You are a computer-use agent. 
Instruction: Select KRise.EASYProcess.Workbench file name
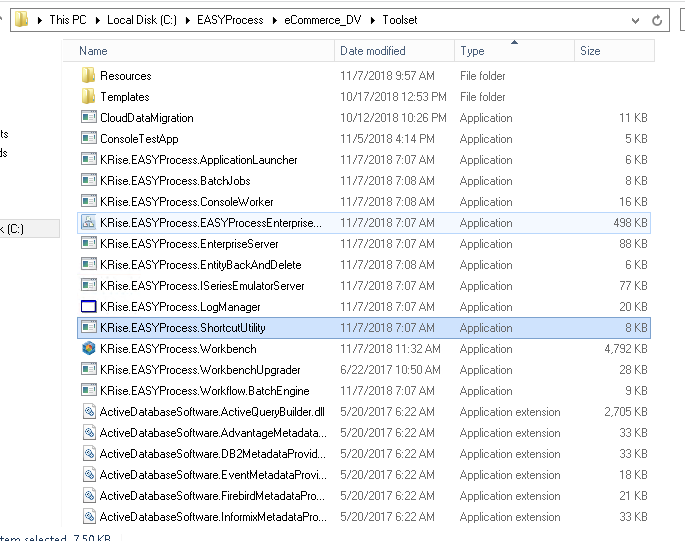coord(178,349)
